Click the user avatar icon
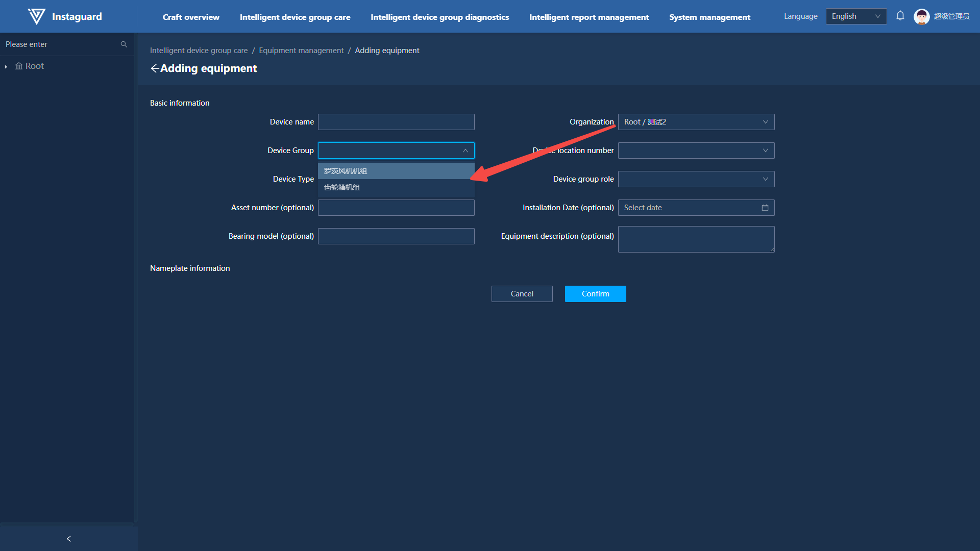This screenshot has height=551, width=980. pyautogui.click(x=921, y=16)
